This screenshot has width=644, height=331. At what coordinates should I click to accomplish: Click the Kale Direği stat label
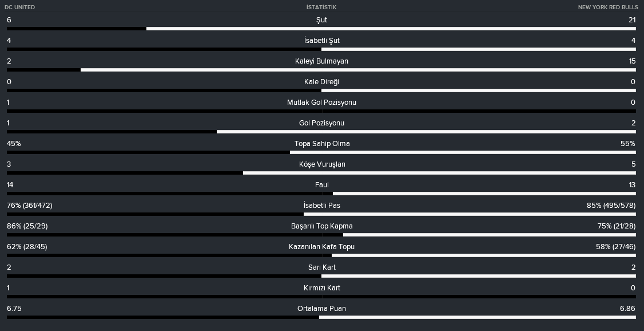pyautogui.click(x=321, y=82)
